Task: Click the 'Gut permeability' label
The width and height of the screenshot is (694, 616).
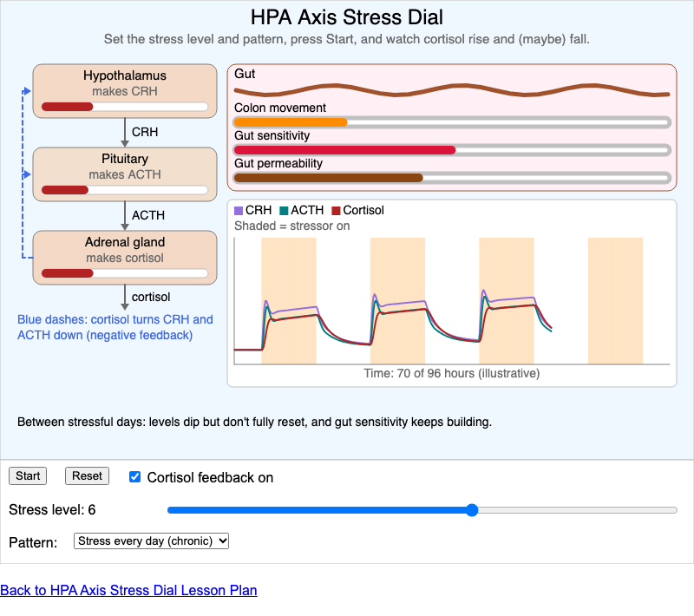Action: (278, 163)
